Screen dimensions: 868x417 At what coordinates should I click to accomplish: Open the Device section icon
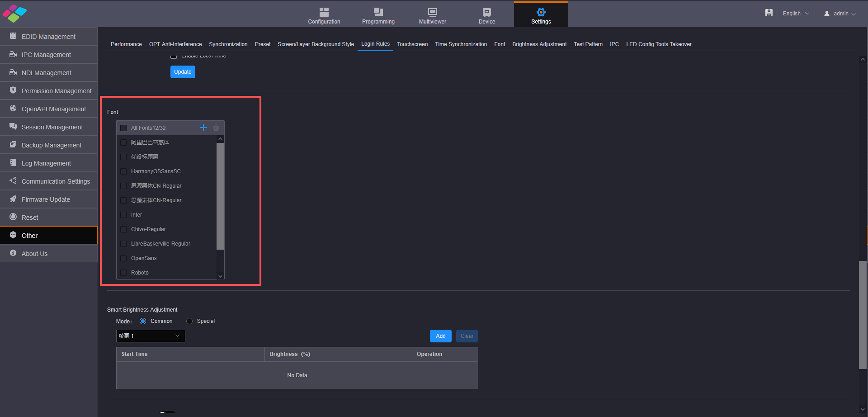[487, 12]
